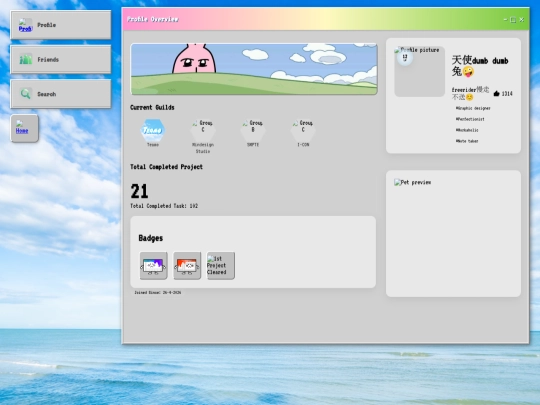Viewport: 540px width, 405px height.
Task: Click the Profile link icon in the sidebar
Action: coord(25,25)
